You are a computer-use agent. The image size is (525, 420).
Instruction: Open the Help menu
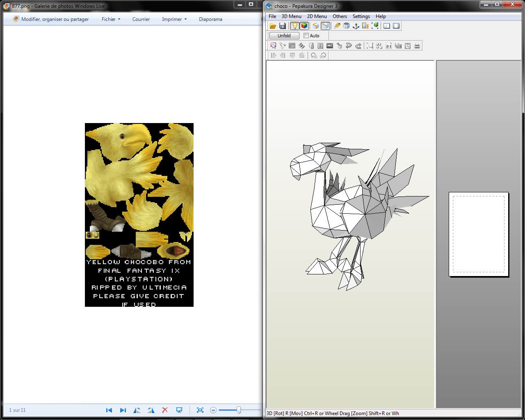[381, 16]
